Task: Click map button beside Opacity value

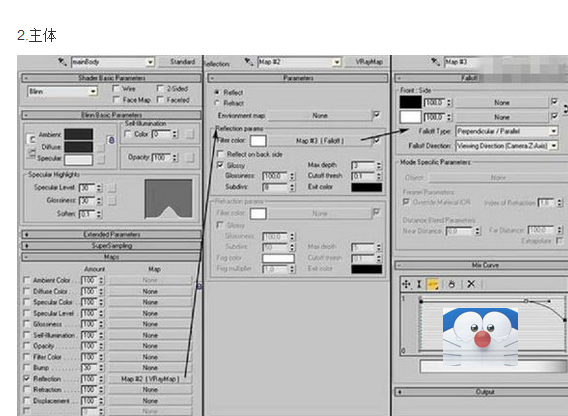Action: coord(190,158)
